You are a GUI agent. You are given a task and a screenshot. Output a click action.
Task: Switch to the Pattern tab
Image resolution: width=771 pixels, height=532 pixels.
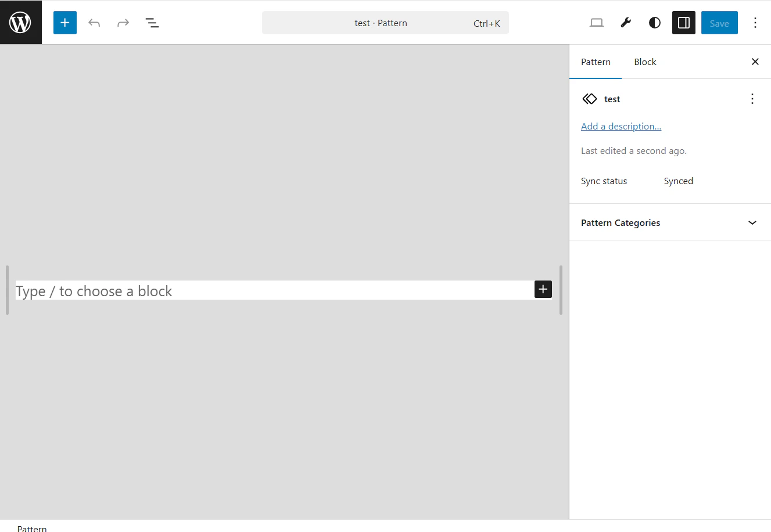(596, 62)
